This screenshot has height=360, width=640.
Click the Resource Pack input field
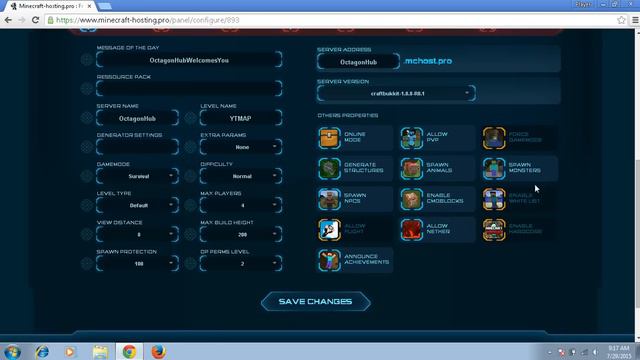(189, 89)
